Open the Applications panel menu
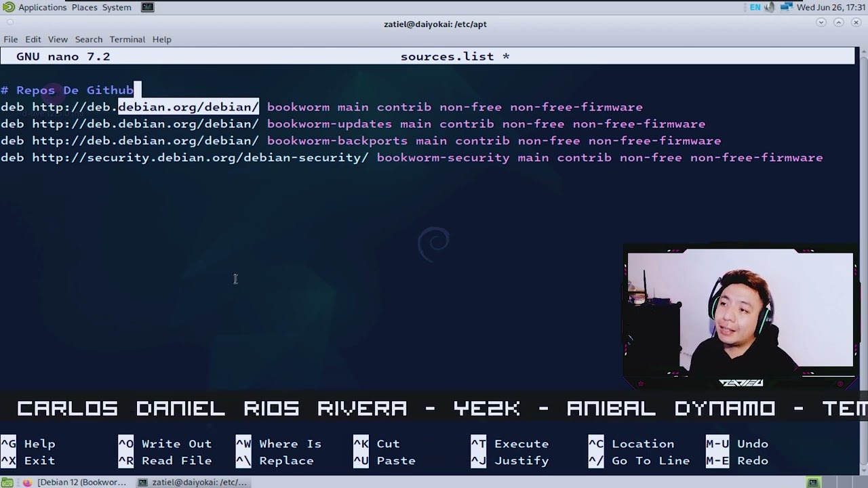The height and width of the screenshot is (488, 868). click(x=42, y=7)
